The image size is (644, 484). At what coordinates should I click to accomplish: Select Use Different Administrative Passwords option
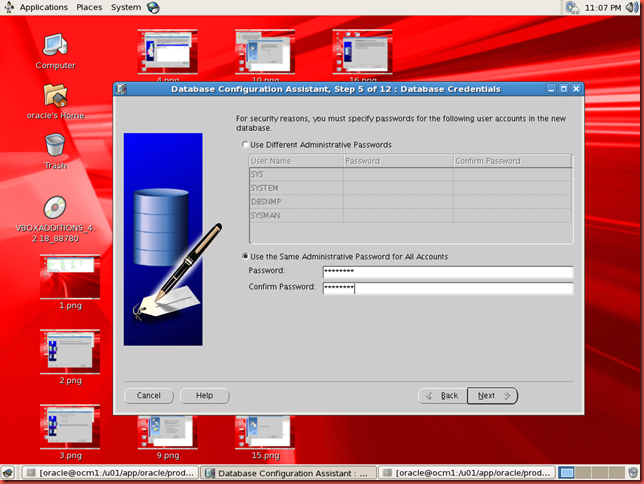(x=245, y=145)
